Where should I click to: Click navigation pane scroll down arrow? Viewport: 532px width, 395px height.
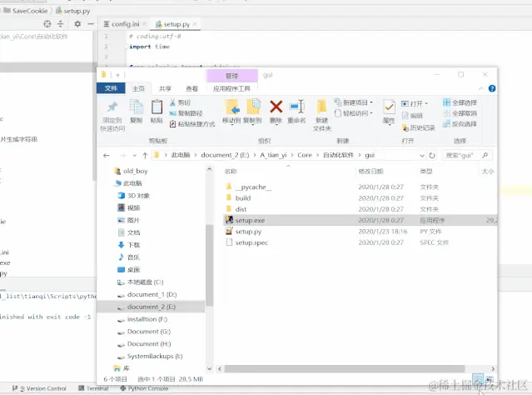209,369
